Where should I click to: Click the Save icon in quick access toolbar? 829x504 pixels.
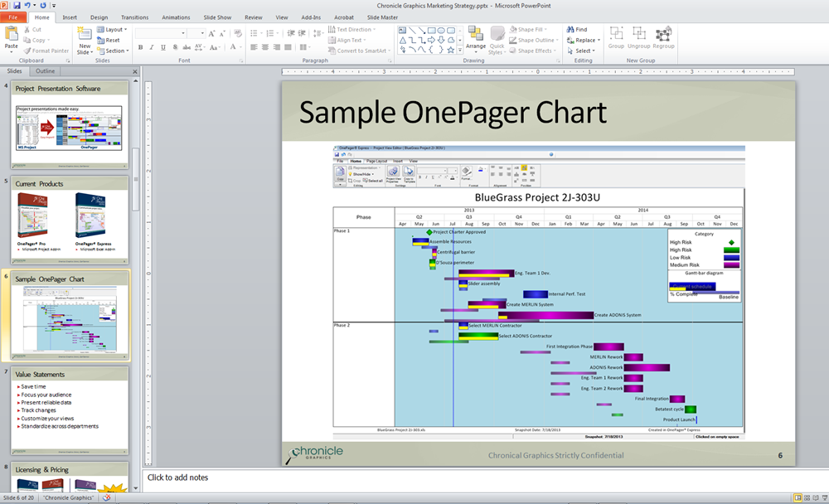[17, 5]
